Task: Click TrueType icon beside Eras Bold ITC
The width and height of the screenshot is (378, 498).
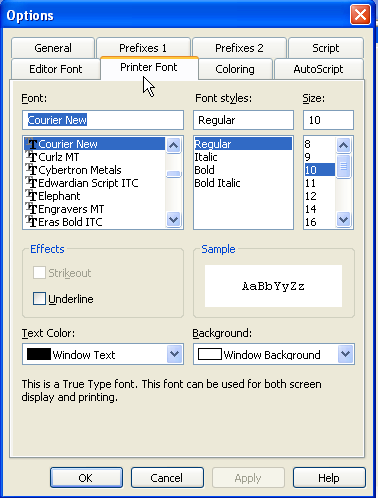Action: click(x=31, y=222)
